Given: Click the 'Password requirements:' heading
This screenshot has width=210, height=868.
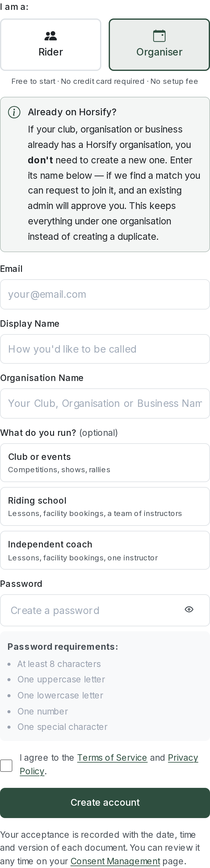Looking at the screenshot, I should [x=63, y=647].
